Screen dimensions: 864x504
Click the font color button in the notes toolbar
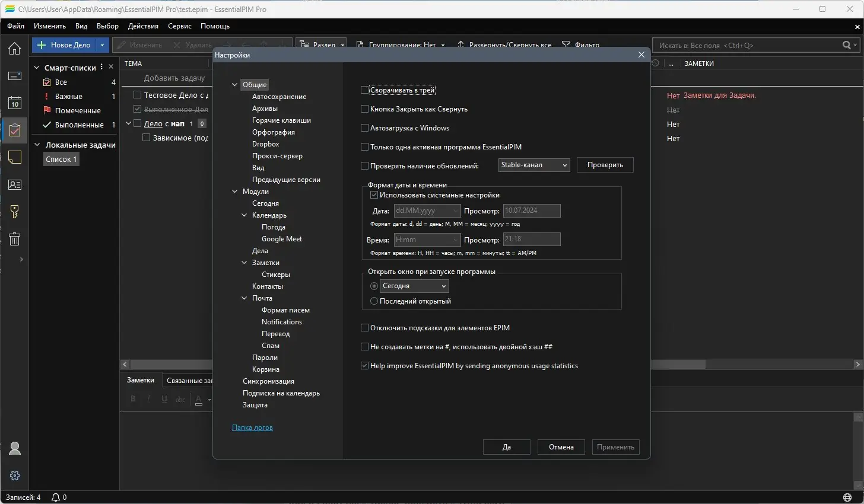pyautogui.click(x=199, y=400)
